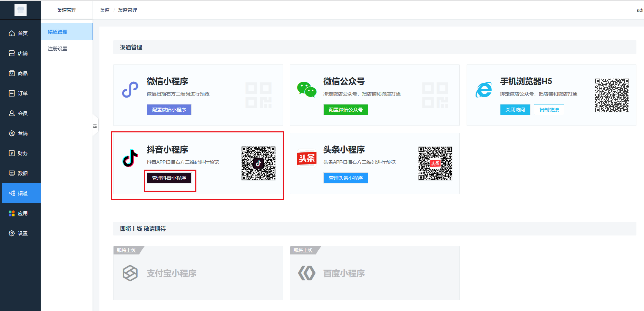The height and width of the screenshot is (311, 644).
Task: Click the Baidu mini program (百度小程序) icon
Action: (x=306, y=273)
